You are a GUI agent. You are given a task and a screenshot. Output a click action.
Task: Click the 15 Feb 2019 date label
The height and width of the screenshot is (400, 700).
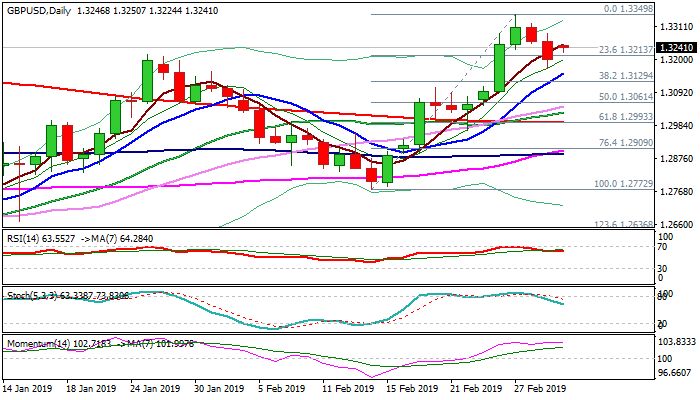point(412,388)
